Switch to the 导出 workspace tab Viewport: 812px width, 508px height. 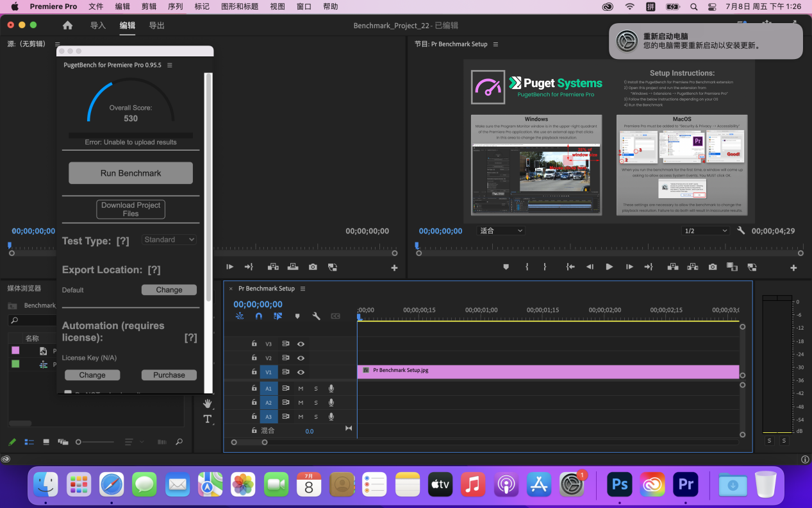156,26
